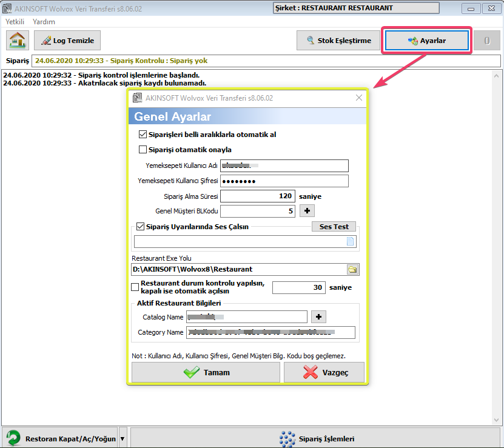Click the home icon button
This screenshot has height=448, width=504.
click(x=18, y=41)
